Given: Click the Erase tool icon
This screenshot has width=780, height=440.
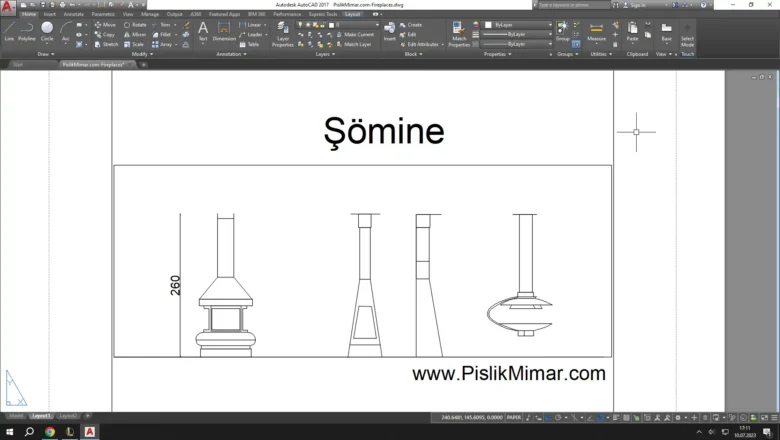Looking at the screenshot, I should tap(186, 24).
